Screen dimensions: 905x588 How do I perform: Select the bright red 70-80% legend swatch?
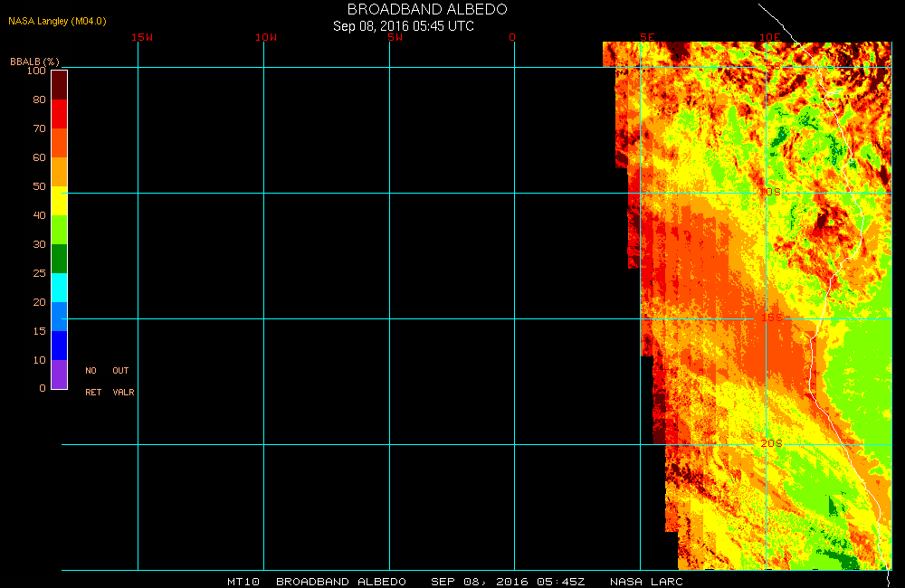[x=59, y=113]
